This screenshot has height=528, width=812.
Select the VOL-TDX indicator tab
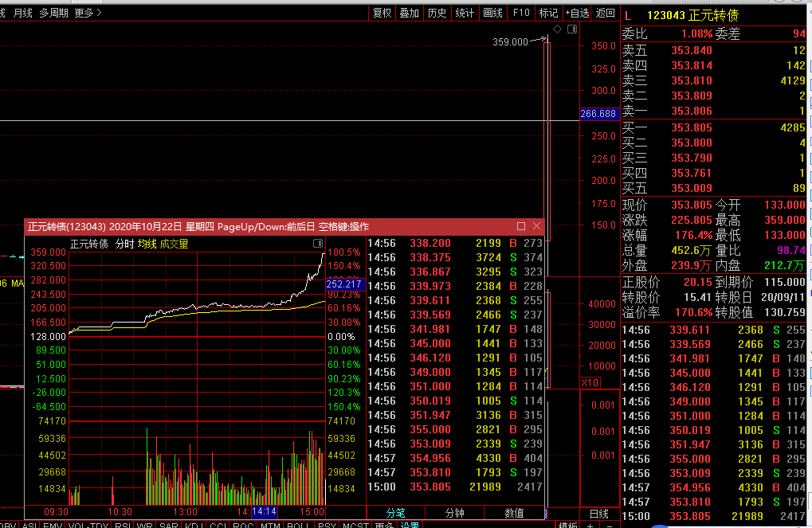point(88,525)
